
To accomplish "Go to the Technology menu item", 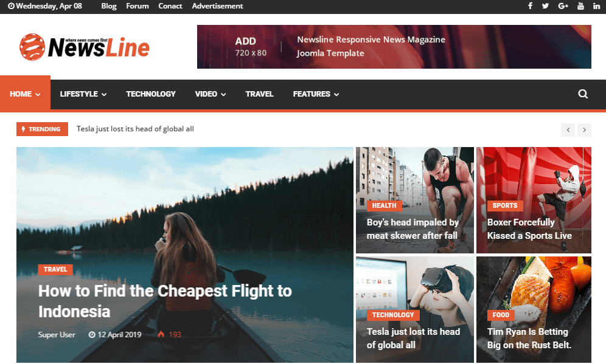I will pyautogui.click(x=151, y=94).
